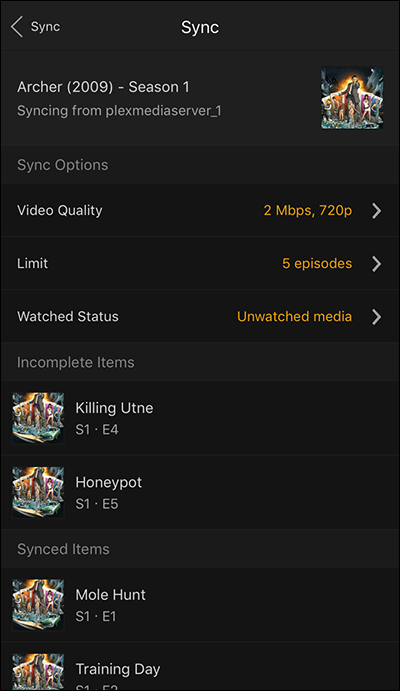Expand Video Quality chevron

(376, 211)
